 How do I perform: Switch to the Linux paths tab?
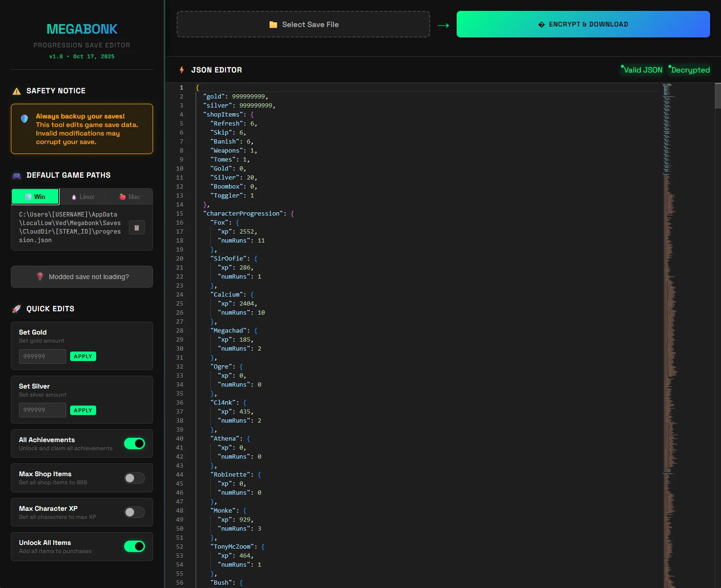(82, 197)
